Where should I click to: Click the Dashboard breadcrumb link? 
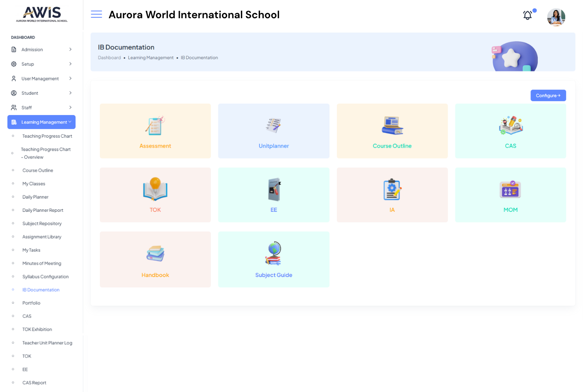[109, 58]
